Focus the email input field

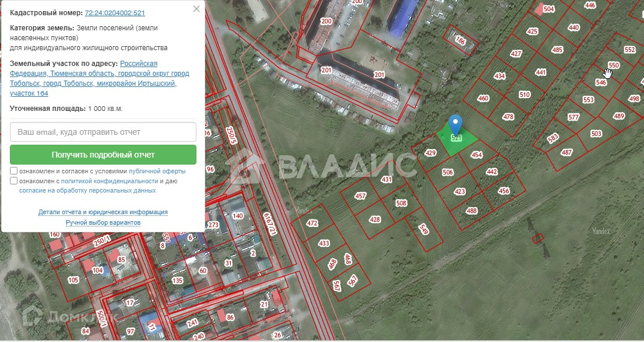[103, 132]
